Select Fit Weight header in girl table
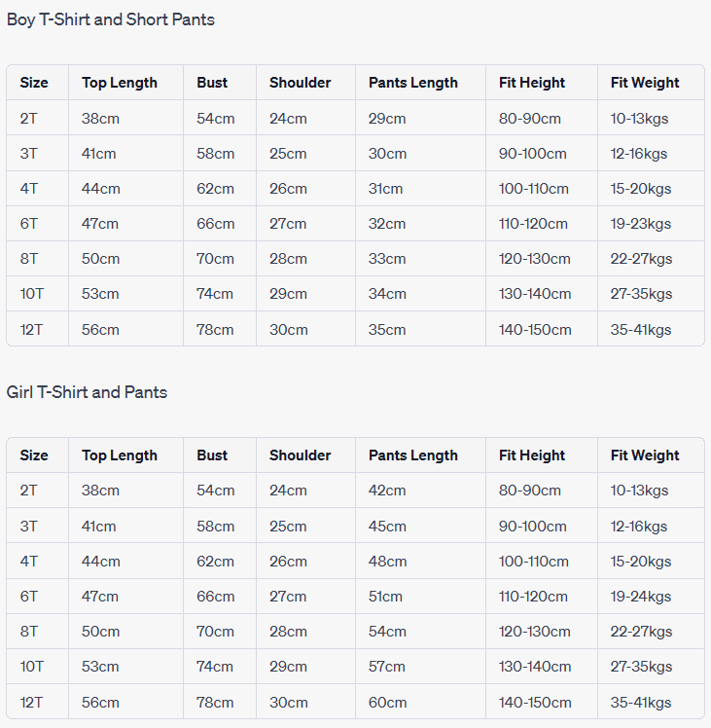 (645, 455)
